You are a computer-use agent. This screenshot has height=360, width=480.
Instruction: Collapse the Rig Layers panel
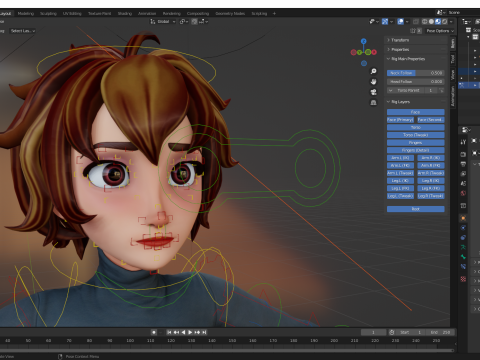[x=415, y=102]
